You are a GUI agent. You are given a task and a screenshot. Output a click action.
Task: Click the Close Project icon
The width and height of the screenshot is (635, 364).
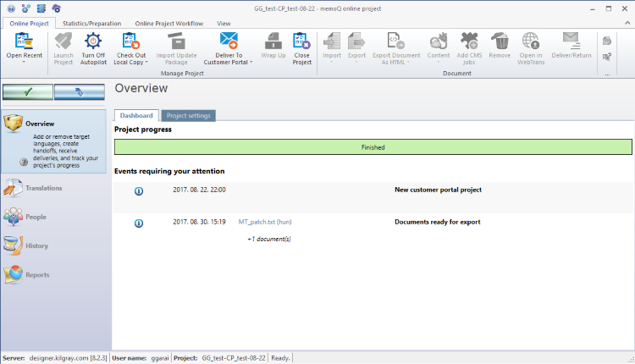tap(301, 41)
